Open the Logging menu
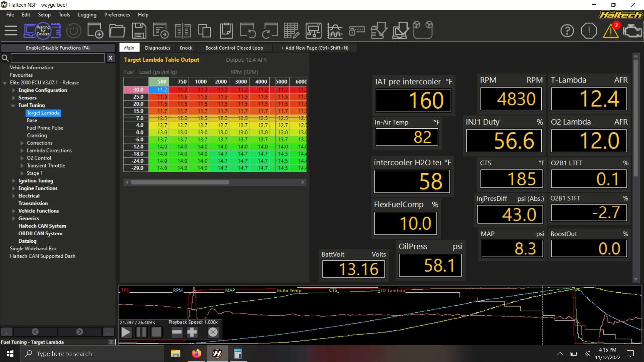This screenshot has height=362, width=644. [x=87, y=15]
